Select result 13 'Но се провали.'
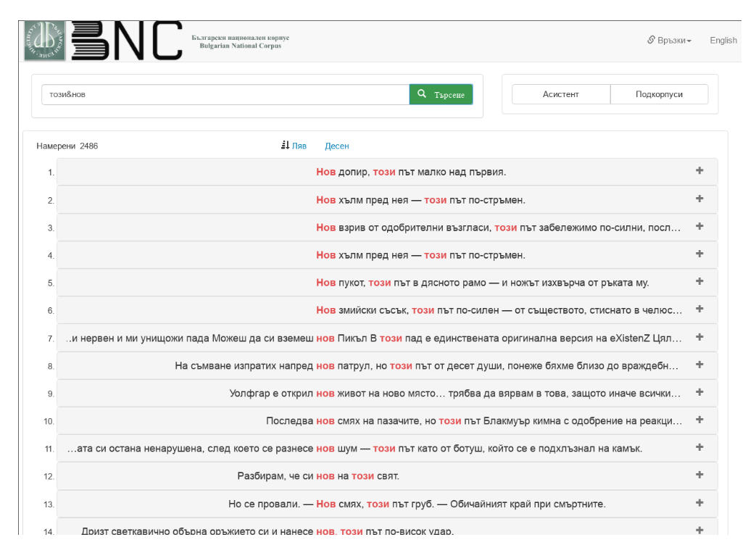 pos(387,504)
